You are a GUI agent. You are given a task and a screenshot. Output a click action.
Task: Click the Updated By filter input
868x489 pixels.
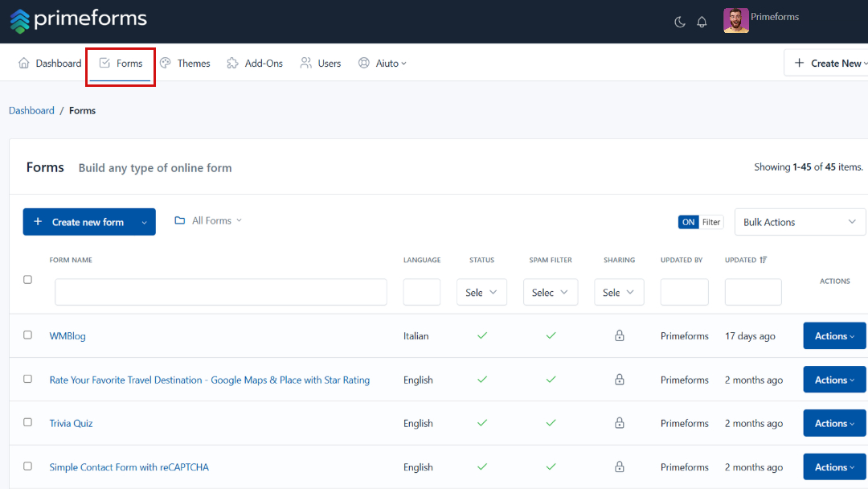coord(684,292)
